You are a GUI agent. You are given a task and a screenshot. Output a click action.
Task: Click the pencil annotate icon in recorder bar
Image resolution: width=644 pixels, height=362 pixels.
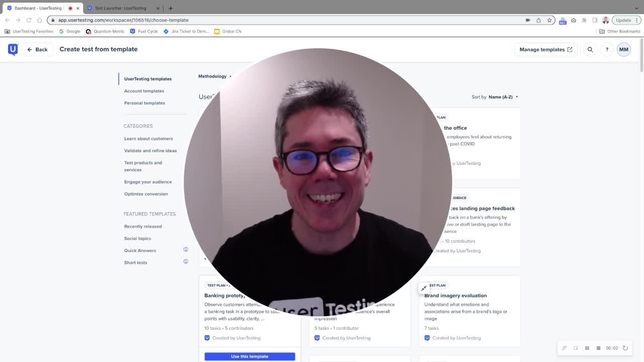click(565, 348)
